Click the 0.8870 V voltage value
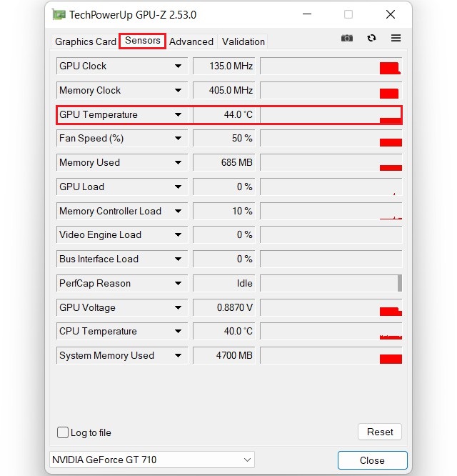Viewport: 457px width, 476px height. point(224,307)
